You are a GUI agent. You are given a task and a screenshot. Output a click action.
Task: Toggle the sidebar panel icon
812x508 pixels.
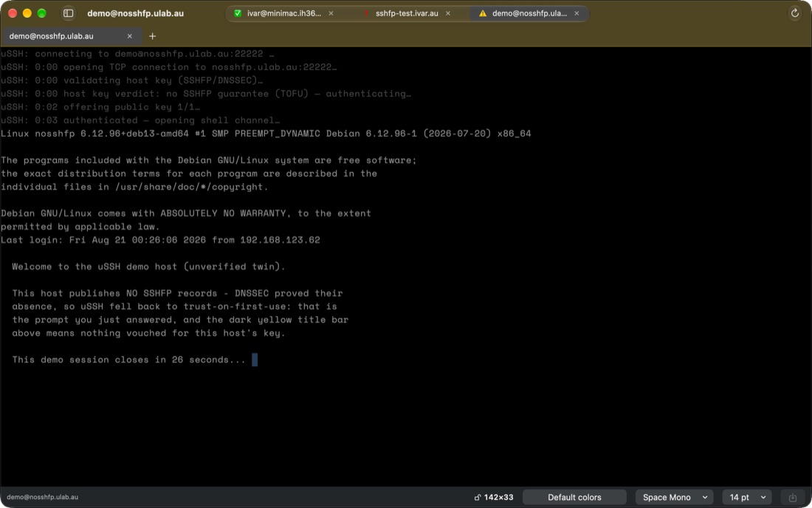(x=69, y=13)
